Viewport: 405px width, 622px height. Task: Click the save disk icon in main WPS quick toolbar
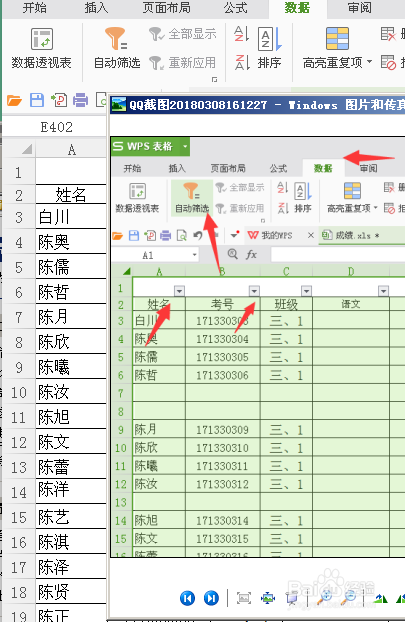(x=37, y=100)
